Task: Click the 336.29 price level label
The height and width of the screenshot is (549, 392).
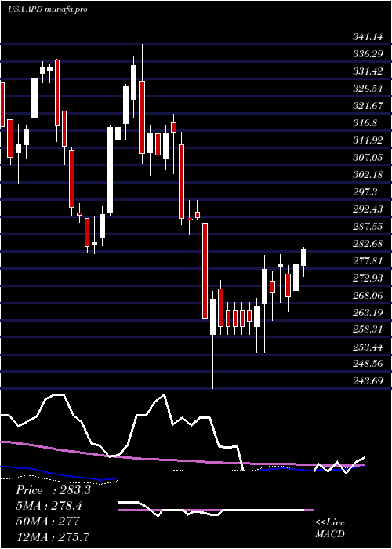Action: (x=368, y=54)
